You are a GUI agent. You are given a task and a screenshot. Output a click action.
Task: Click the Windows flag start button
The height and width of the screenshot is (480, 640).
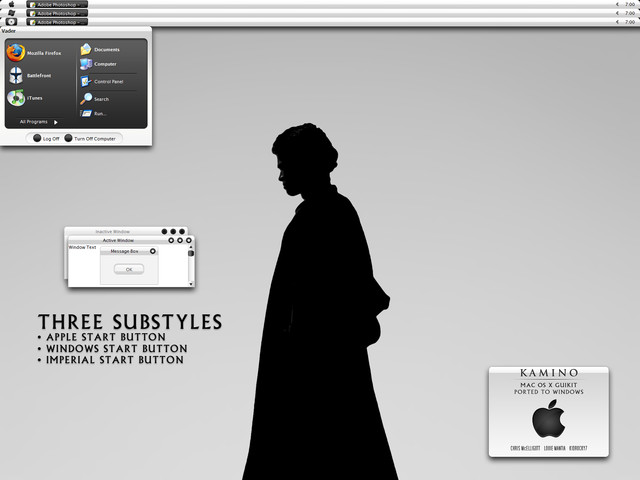click(x=11, y=13)
